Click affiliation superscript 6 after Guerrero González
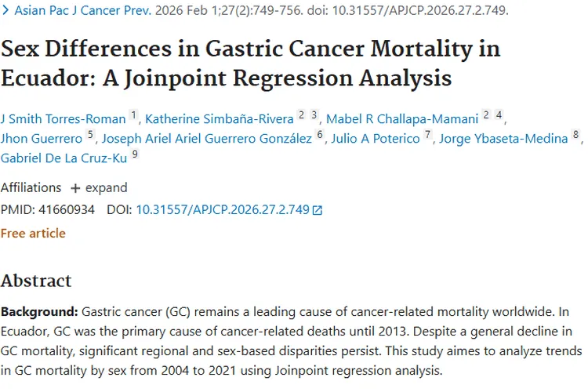Viewport: 588px width, 392px height. pyautogui.click(x=320, y=136)
